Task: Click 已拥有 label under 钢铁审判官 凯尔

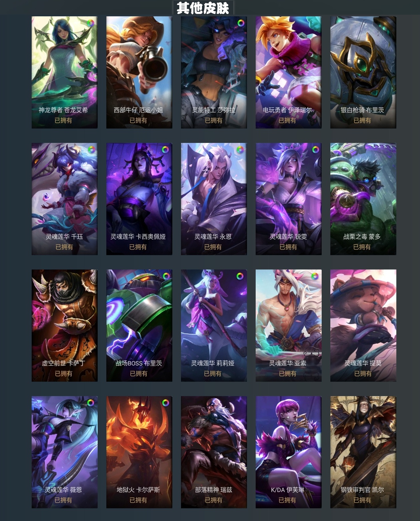Action: pyautogui.click(x=362, y=500)
